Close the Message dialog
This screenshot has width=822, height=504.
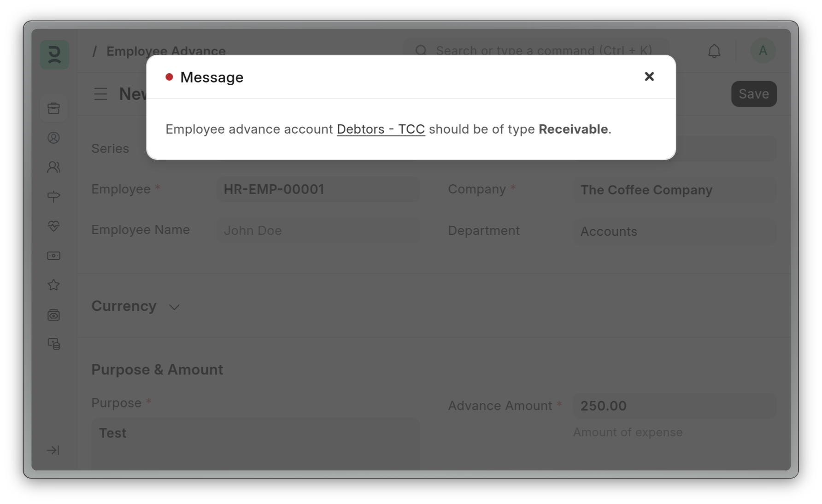tap(649, 76)
